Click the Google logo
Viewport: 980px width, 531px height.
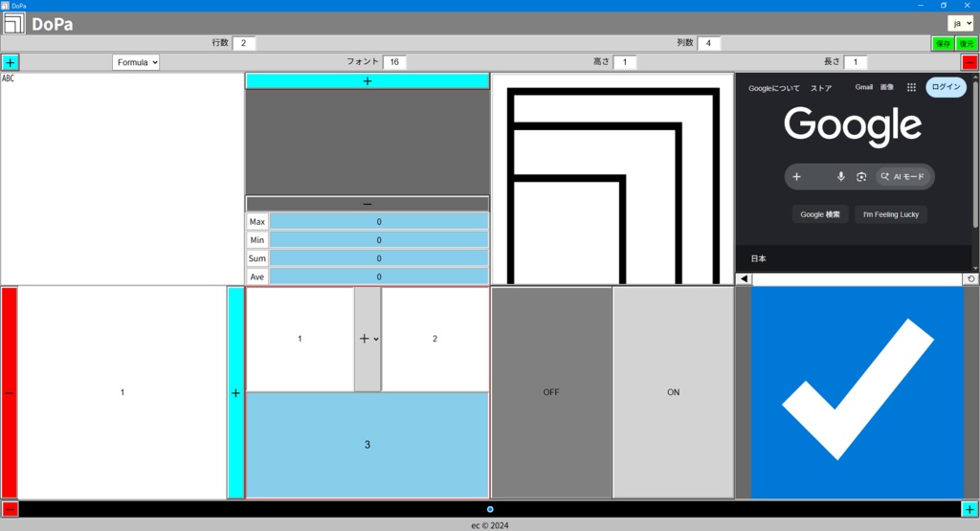tap(853, 126)
